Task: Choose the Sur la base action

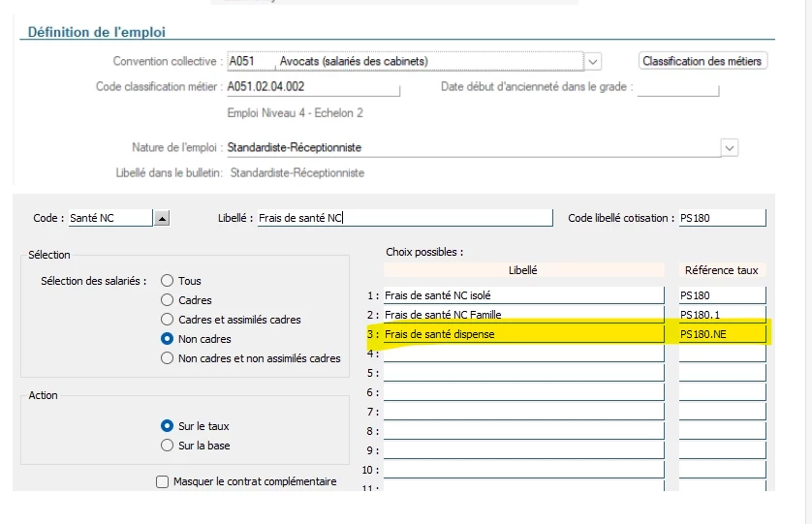Action: click(x=168, y=446)
